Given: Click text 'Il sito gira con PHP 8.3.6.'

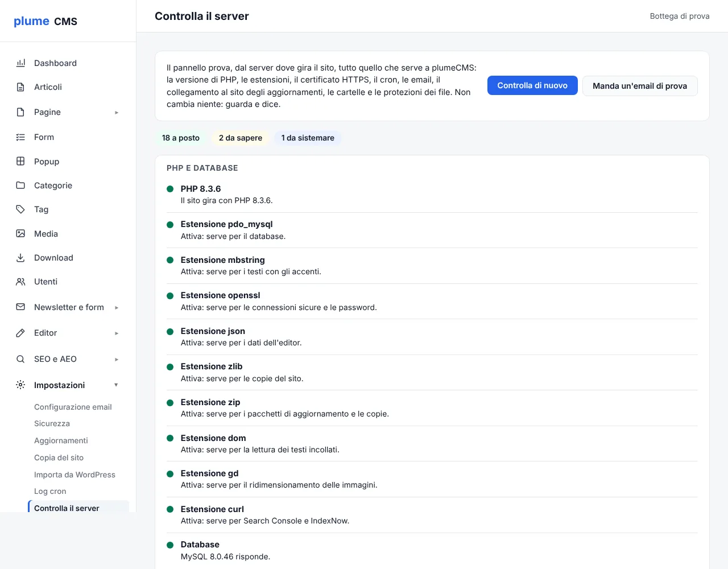Looking at the screenshot, I should click(226, 200).
